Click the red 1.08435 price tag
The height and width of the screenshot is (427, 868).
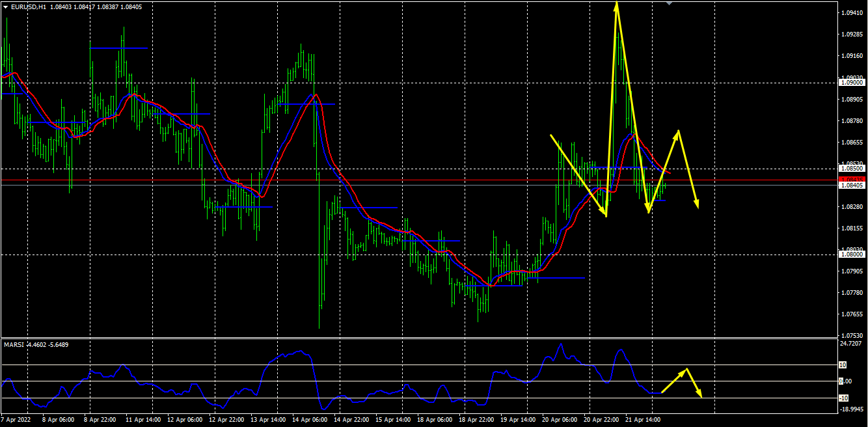click(x=851, y=179)
